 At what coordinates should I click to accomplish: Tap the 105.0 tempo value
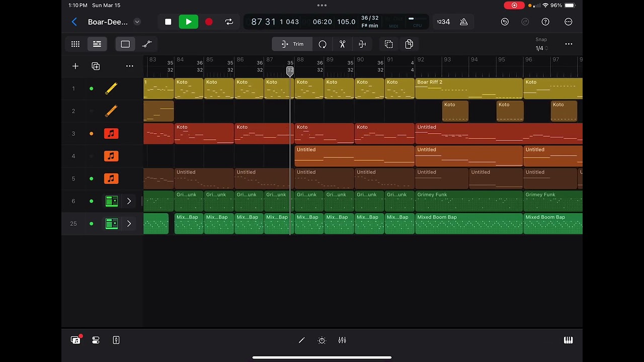point(346,22)
